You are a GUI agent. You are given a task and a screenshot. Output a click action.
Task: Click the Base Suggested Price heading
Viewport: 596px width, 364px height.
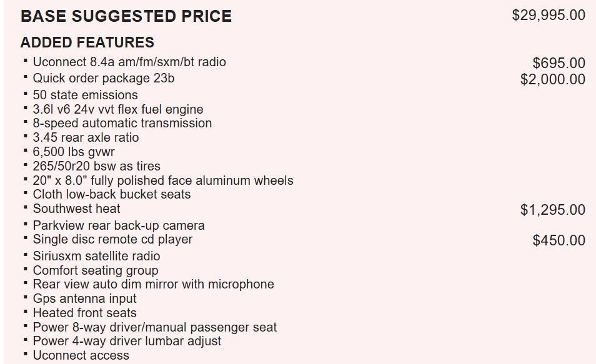click(126, 16)
